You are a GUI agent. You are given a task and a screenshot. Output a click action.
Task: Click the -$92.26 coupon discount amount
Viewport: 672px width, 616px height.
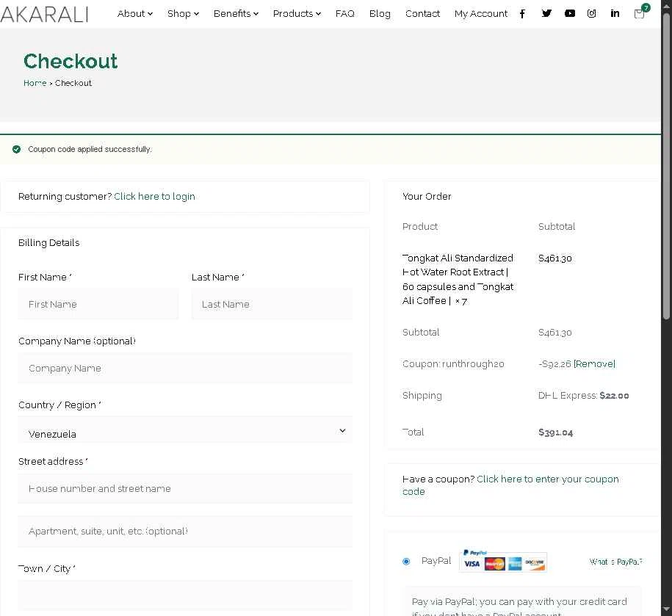pyautogui.click(x=554, y=363)
